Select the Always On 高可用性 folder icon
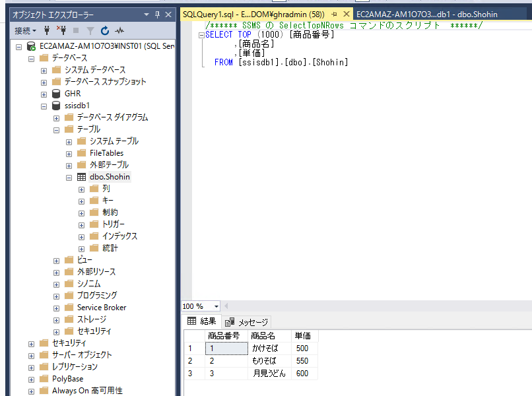This screenshot has width=532, height=396. pyautogui.click(x=44, y=391)
